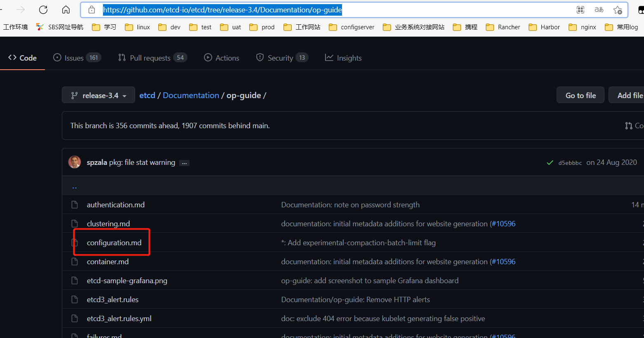
Task: Open commit d5ebbbc
Action: click(x=570, y=163)
